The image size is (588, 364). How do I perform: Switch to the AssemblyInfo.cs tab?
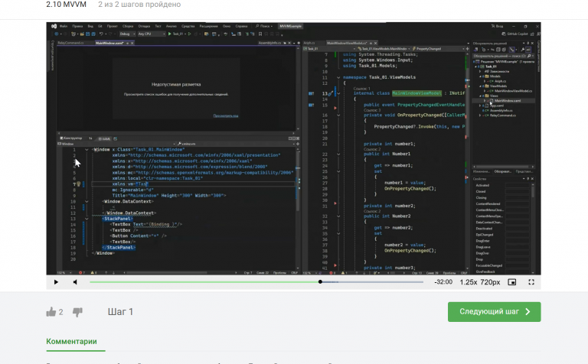[269, 43]
